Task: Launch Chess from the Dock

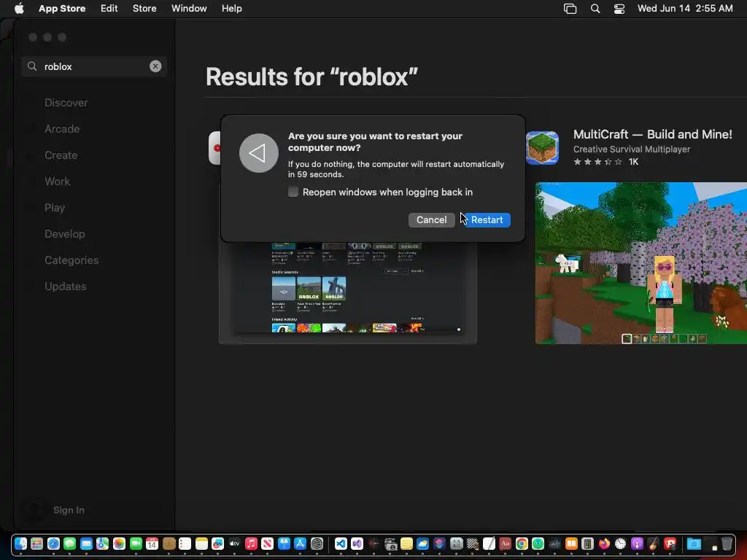Action: [473, 543]
